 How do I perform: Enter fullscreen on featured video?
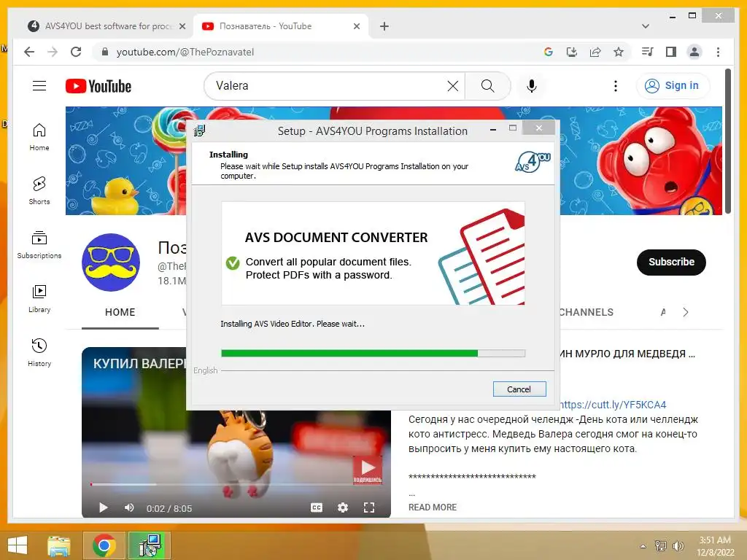(x=368, y=507)
